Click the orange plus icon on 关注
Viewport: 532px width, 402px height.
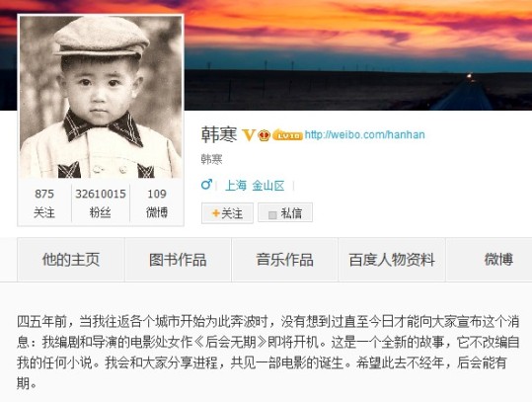point(216,213)
